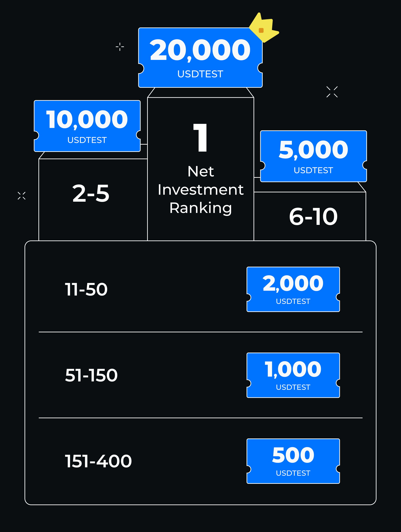Click the 2-5 rank label
401x532 pixels.
click(x=91, y=193)
